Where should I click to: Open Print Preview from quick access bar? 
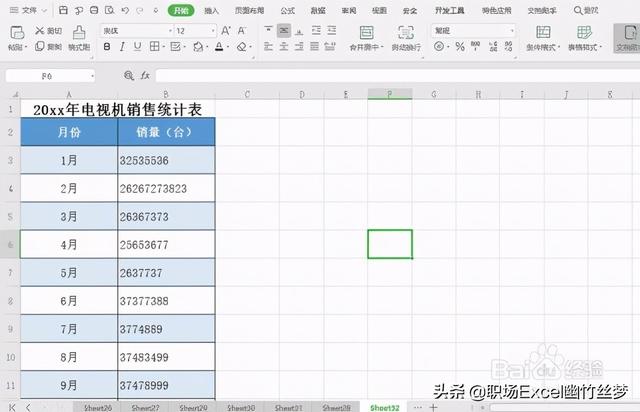109,10
